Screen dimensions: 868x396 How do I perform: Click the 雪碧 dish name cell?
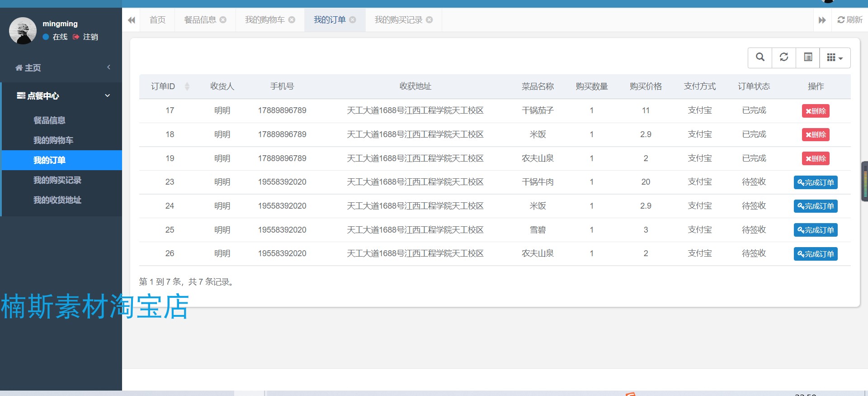click(x=538, y=230)
